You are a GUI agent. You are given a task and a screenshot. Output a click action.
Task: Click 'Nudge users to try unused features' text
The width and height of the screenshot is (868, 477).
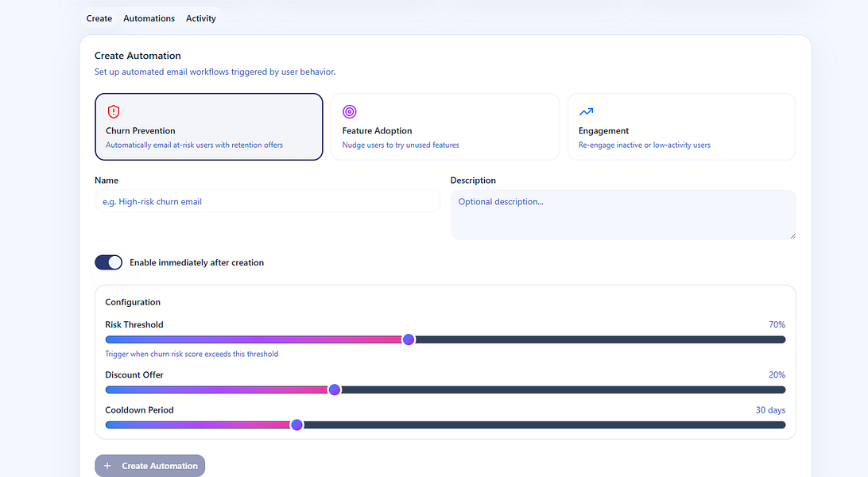[x=401, y=145]
